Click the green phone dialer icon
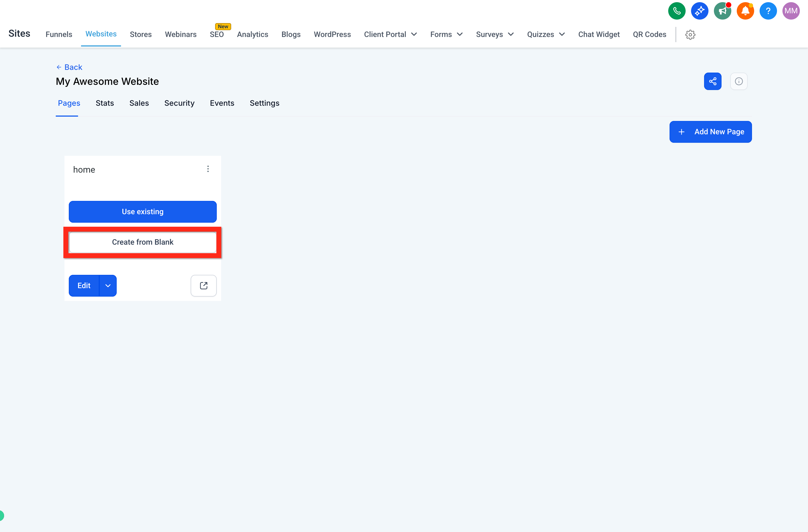 (677, 11)
